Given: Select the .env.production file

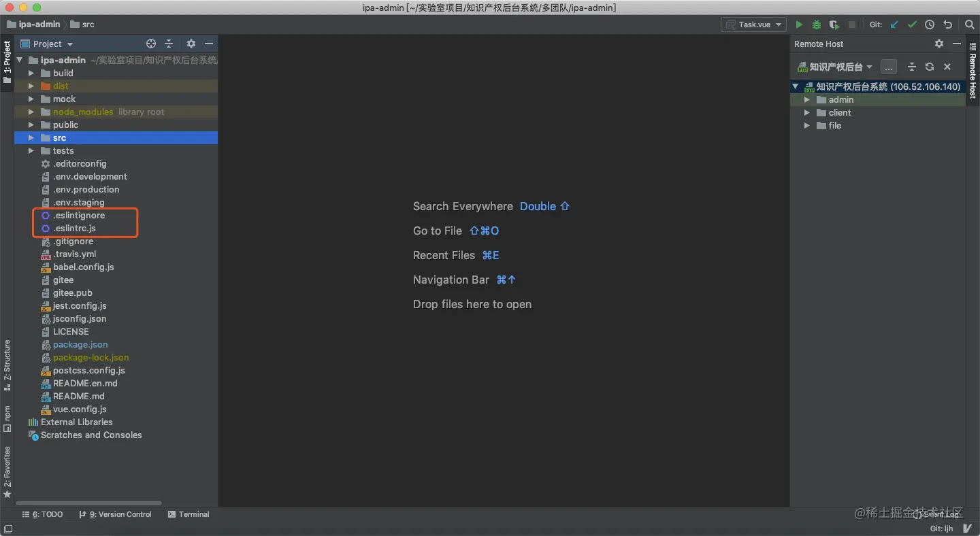Looking at the screenshot, I should point(86,189).
